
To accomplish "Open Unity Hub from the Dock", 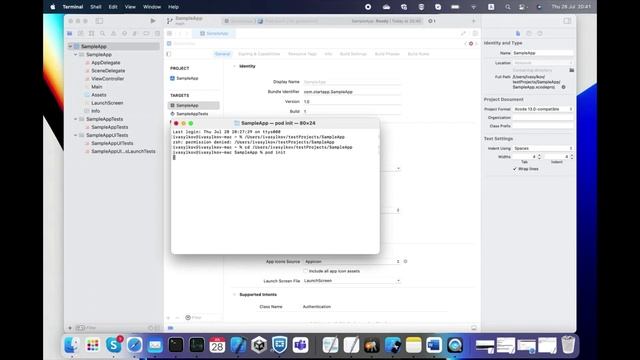I will [259, 345].
